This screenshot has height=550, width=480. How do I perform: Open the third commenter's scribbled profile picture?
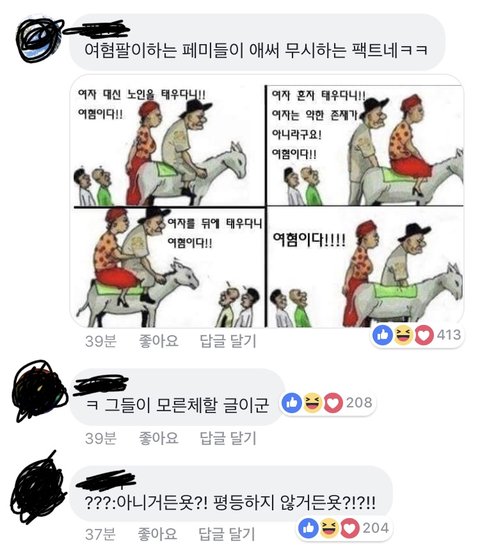coord(38,488)
